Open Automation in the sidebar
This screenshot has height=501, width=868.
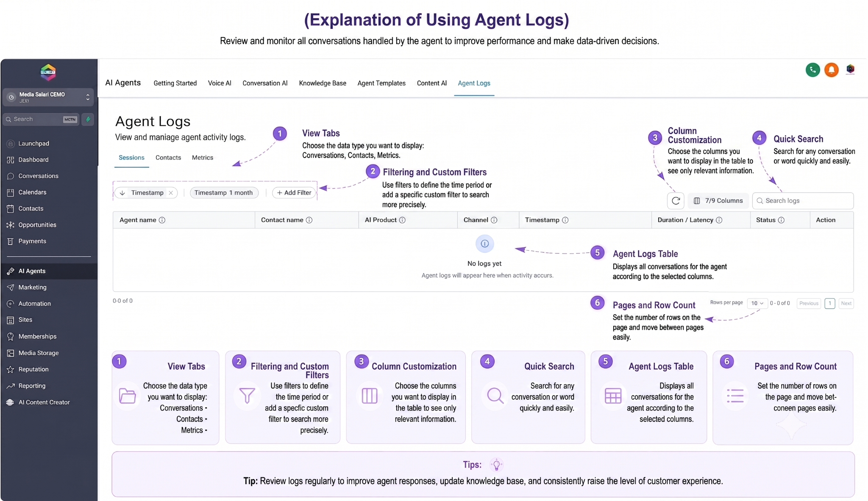tap(34, 304)
